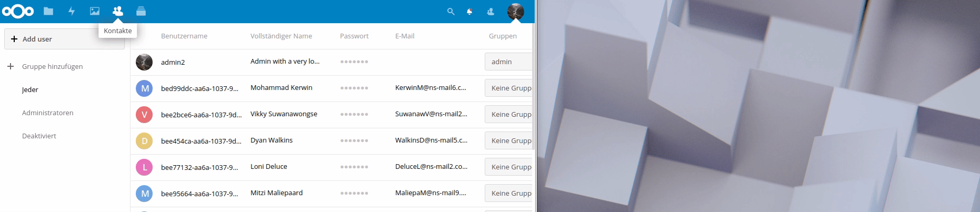Click username starting bed99ddc
Screen dimensions: 980x212
point(199,88)
